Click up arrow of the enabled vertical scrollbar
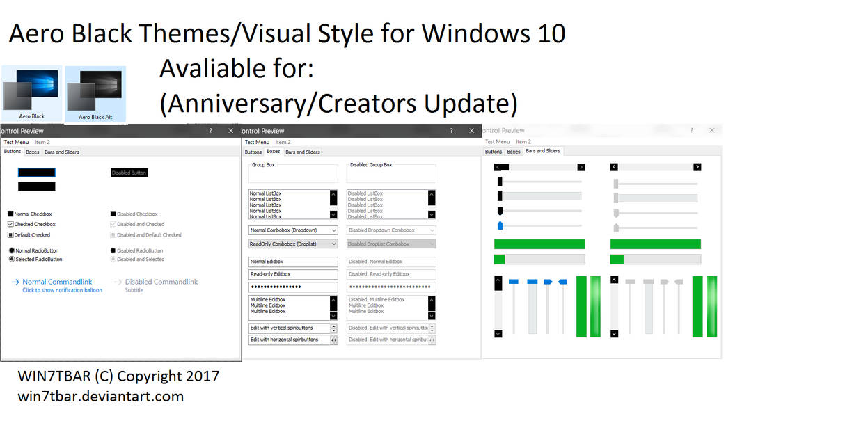Viewport: 868px width, 446px height. [498, 280]
